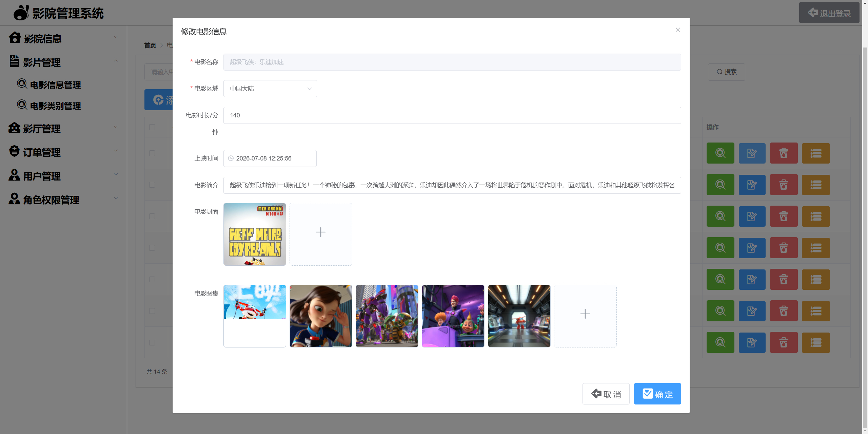Click the red delete icon in last row

(784, 342)
